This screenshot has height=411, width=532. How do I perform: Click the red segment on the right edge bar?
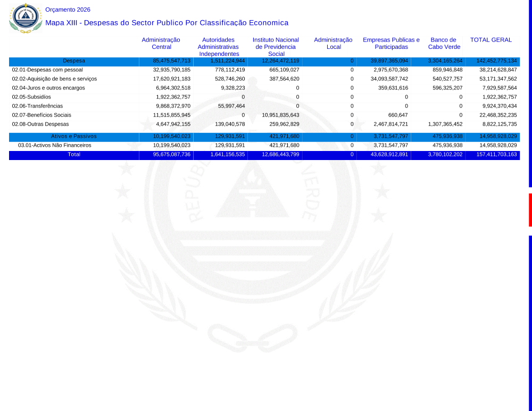click(530, 210)
